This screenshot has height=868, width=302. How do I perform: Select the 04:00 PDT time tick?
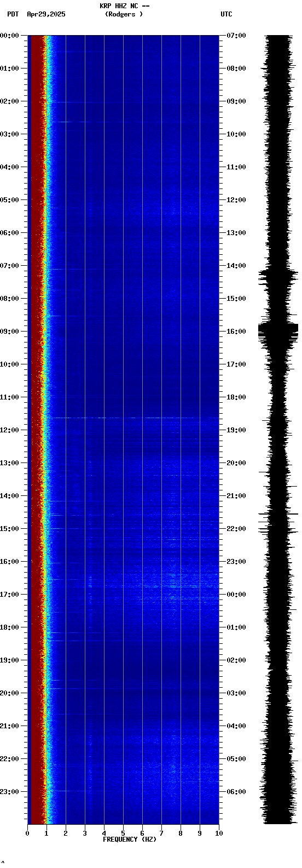(10, 167)
